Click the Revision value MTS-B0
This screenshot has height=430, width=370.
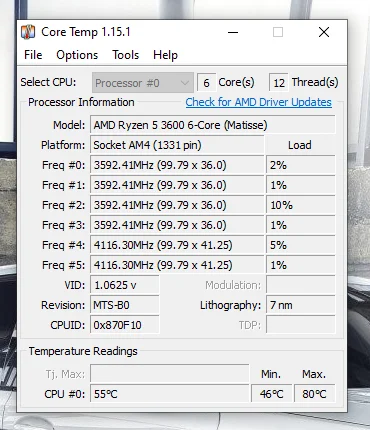tap(125, 305)
